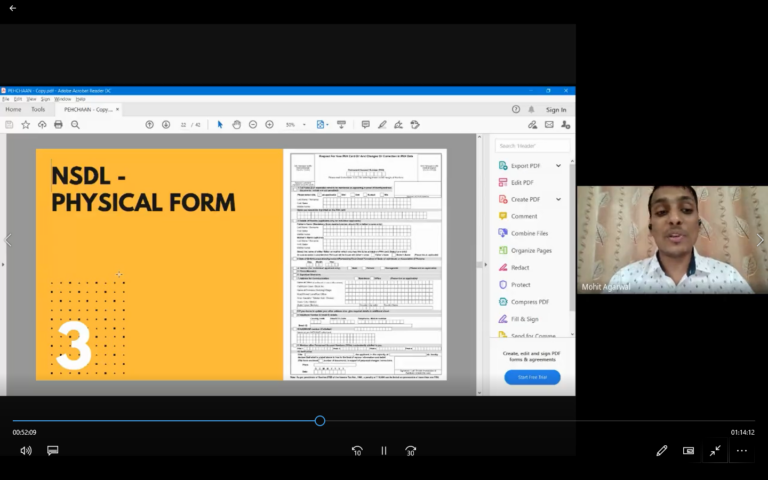Click the Sign In link

556,109
